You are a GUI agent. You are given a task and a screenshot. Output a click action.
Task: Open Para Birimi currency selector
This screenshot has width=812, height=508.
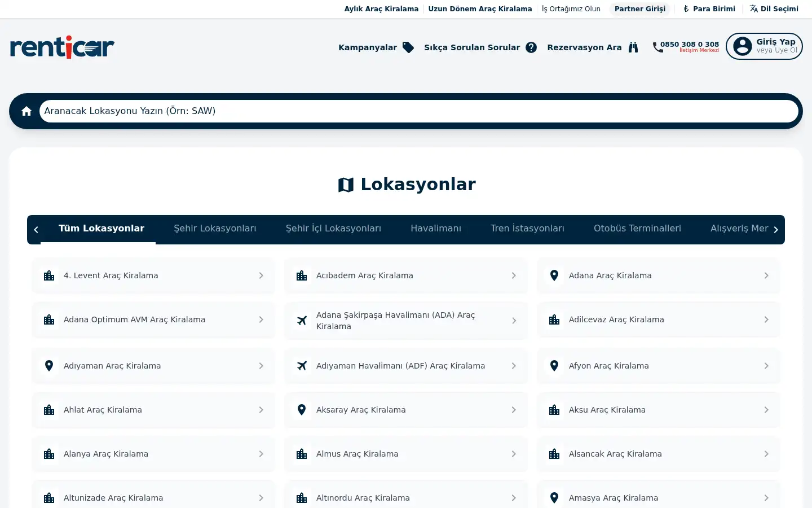(x=709, y=9)
